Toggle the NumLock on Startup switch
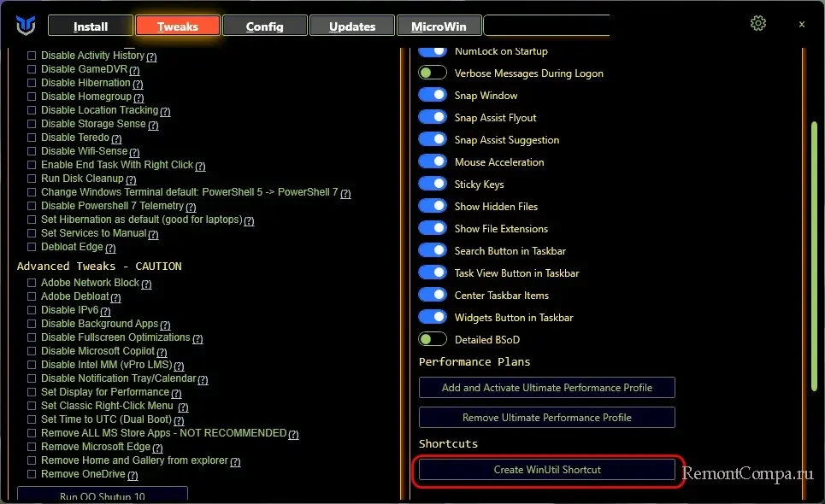Screen dimensions: 825x504 click(433, 51)
